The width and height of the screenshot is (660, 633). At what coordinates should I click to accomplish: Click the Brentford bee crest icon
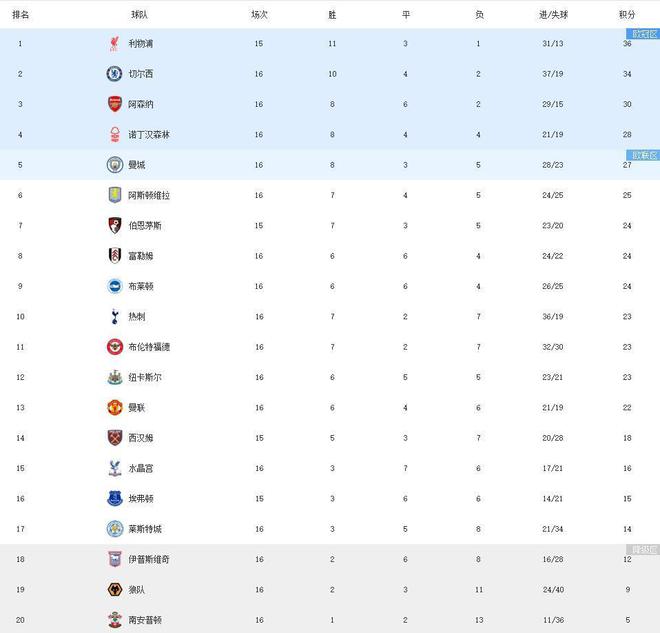pos(114,347)
